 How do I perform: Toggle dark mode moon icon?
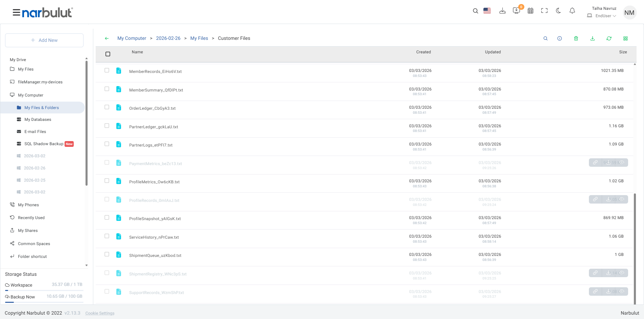pos(558,11)
